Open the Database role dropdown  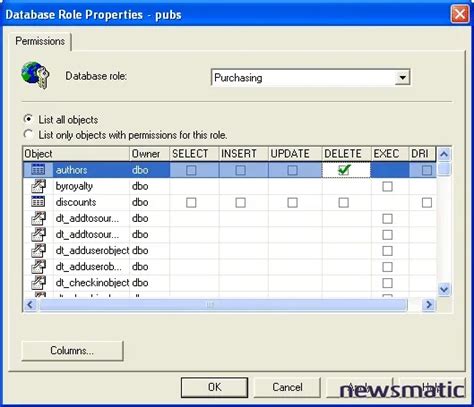tap(402, 78)
